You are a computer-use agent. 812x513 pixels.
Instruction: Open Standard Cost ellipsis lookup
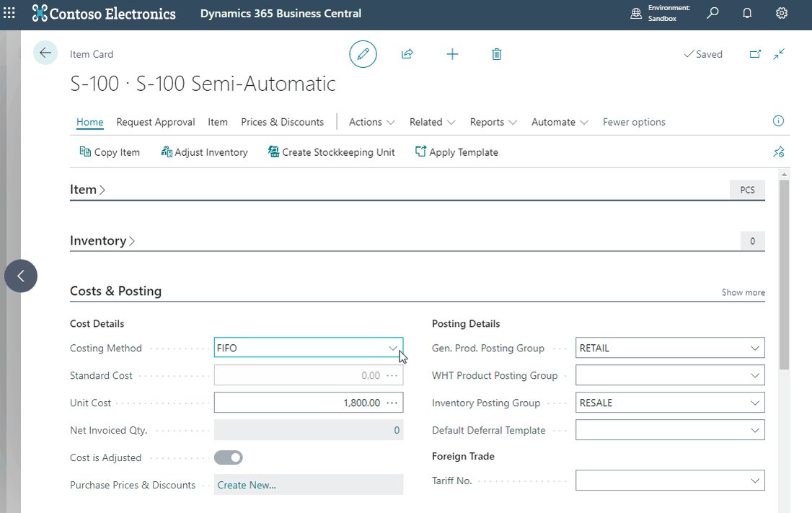click(x=392, y=375)
